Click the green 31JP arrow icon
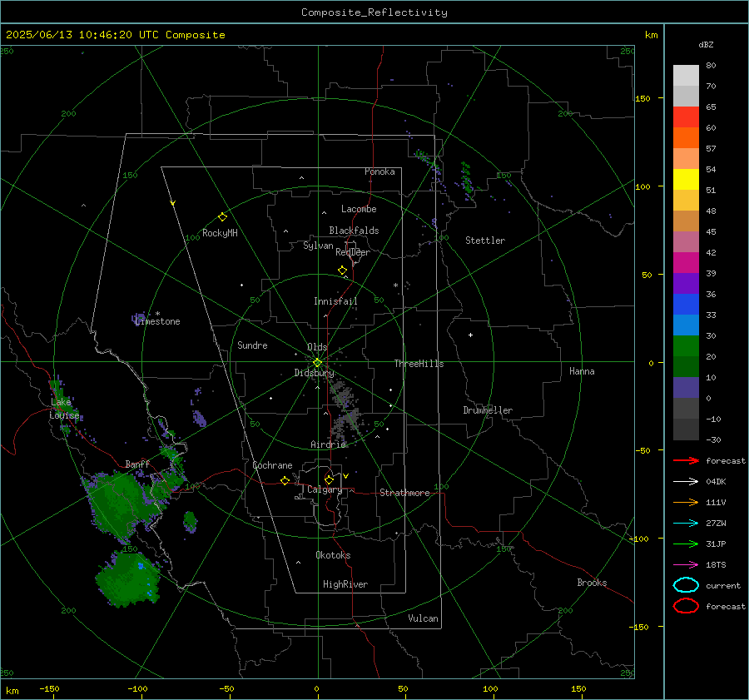The image size is (749, 700). (686, 544)
